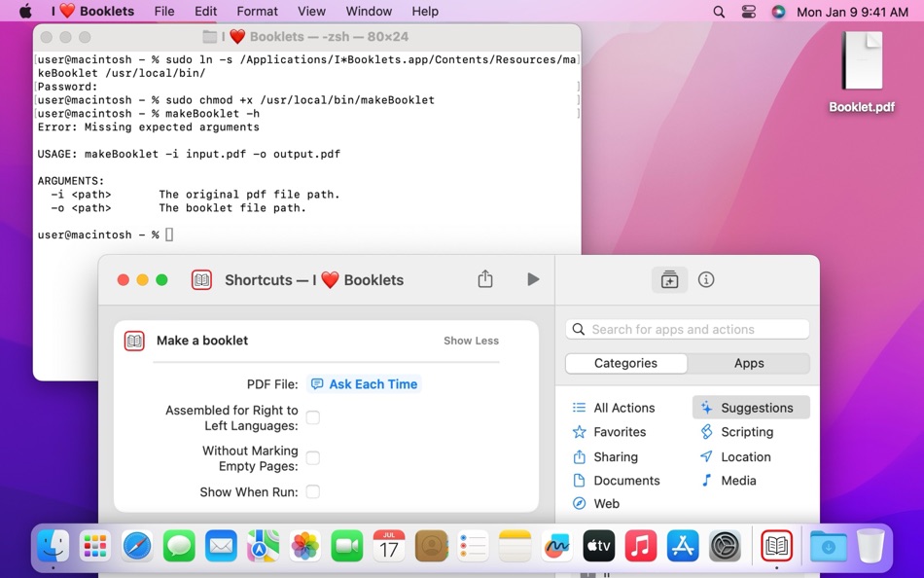Run the shortcut with the play button
The image size is (924, 578).
(x=532, y=278)
